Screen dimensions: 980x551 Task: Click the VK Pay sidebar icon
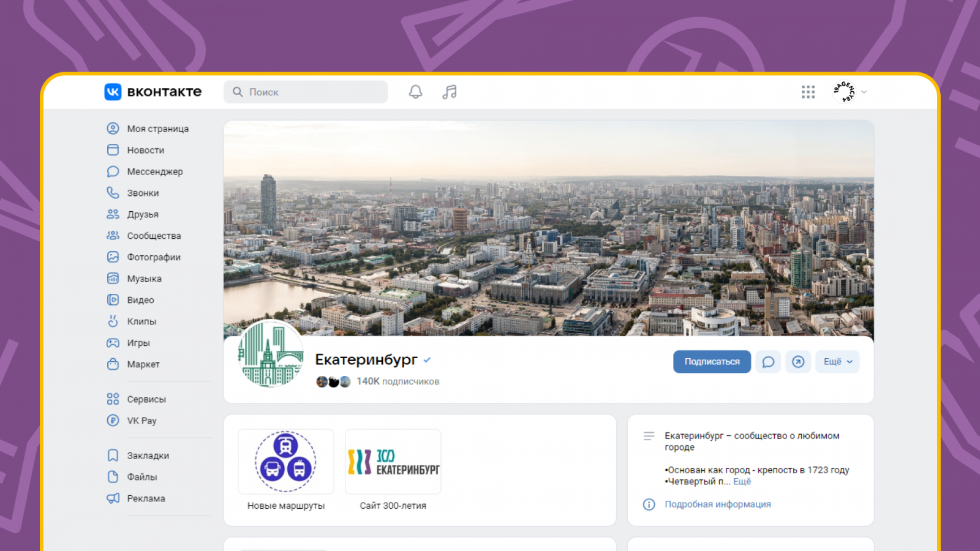tap(113, 421)
